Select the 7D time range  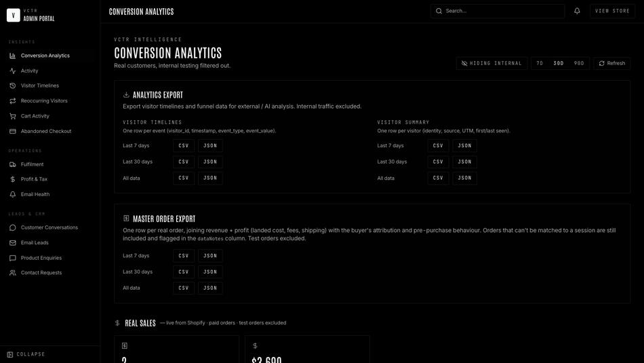(540, 63)
